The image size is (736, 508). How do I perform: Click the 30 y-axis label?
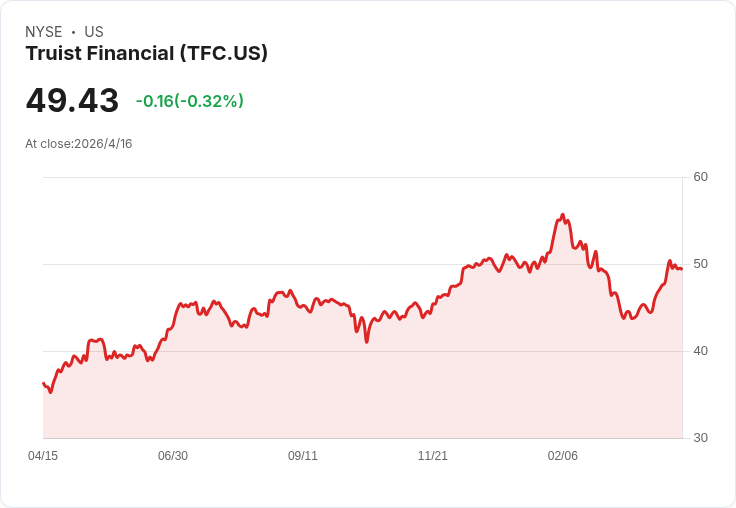pyautogui.click(x=701, y=438)
